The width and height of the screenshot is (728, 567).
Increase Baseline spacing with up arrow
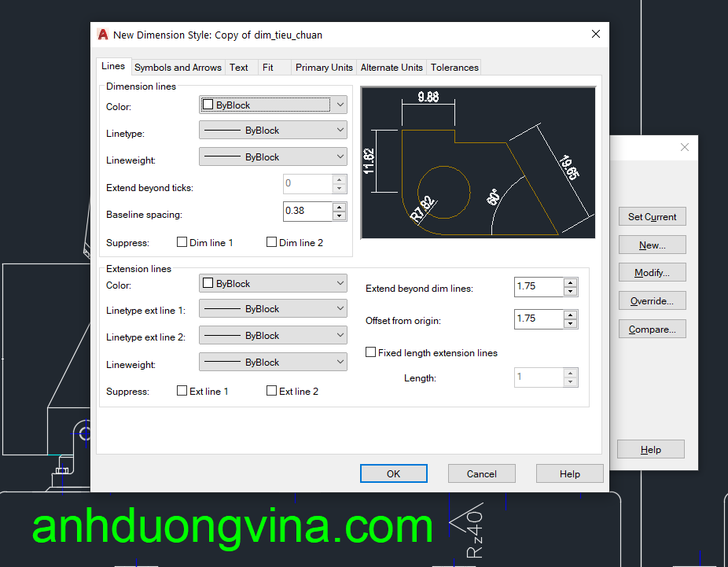point(339,207)
